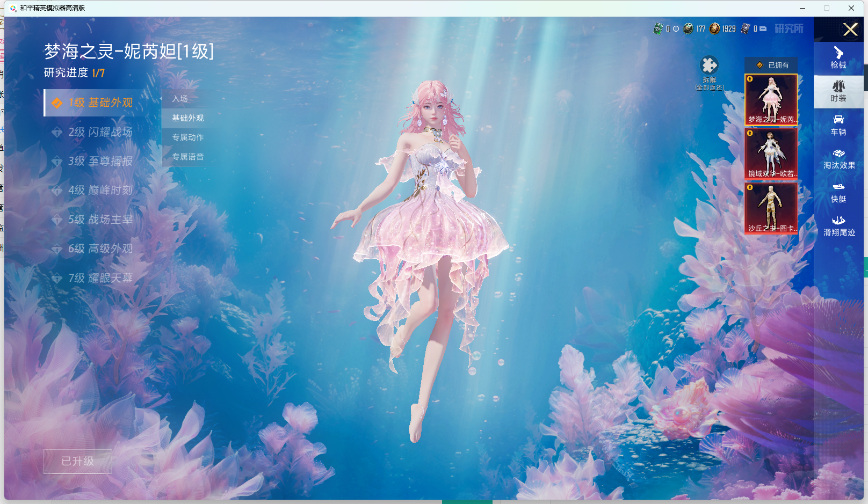Select level 4级 巅峰时刻
The image size is (868, 504).
click(100, 190)
